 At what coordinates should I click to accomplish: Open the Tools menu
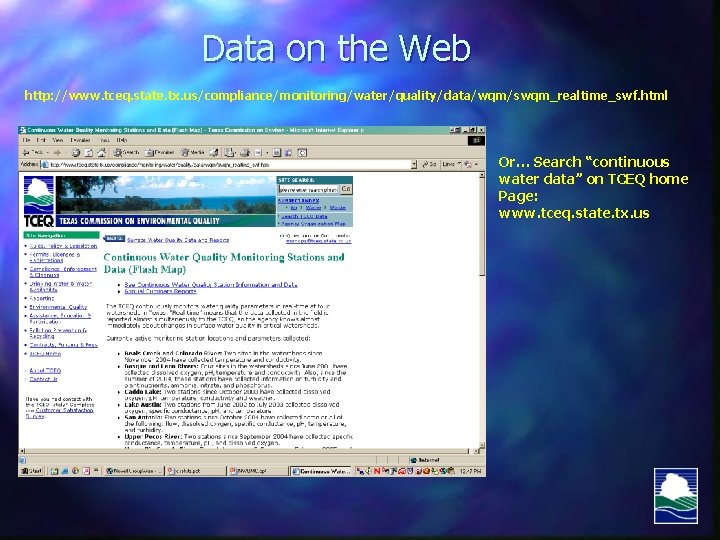pos(104,140)
